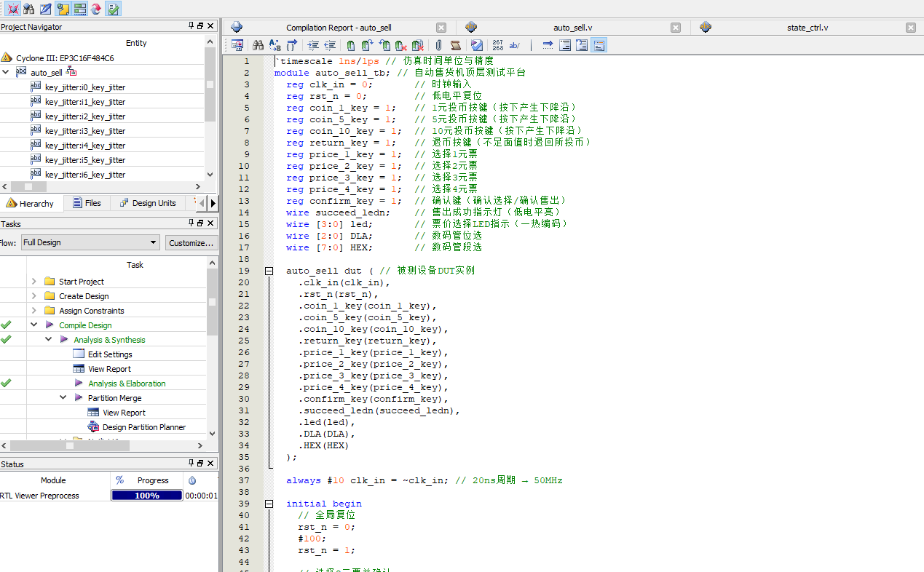This screenshot has width=924, height=572.
Task: Click the increase indent icon
Action: click(x=313, y=45)
